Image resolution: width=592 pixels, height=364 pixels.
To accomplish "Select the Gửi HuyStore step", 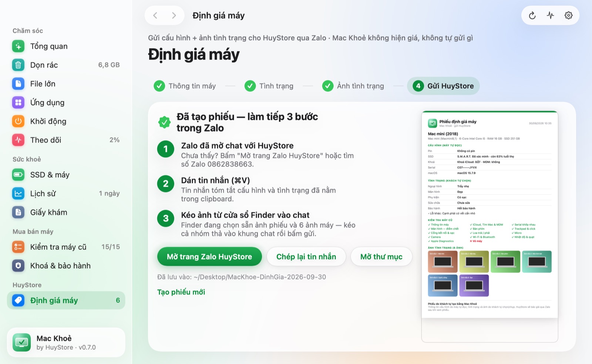I will [x=443, y=86].
